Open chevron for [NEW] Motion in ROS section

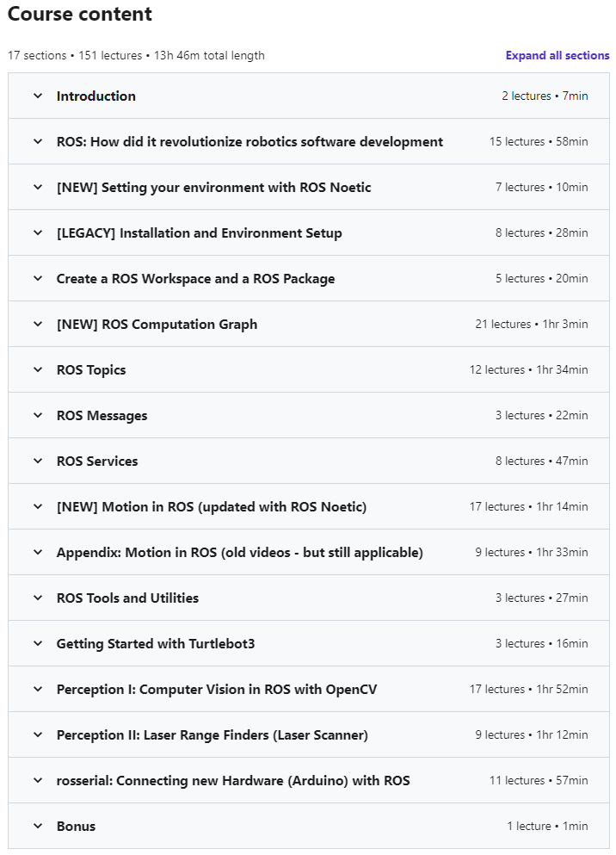coord(38,506)
